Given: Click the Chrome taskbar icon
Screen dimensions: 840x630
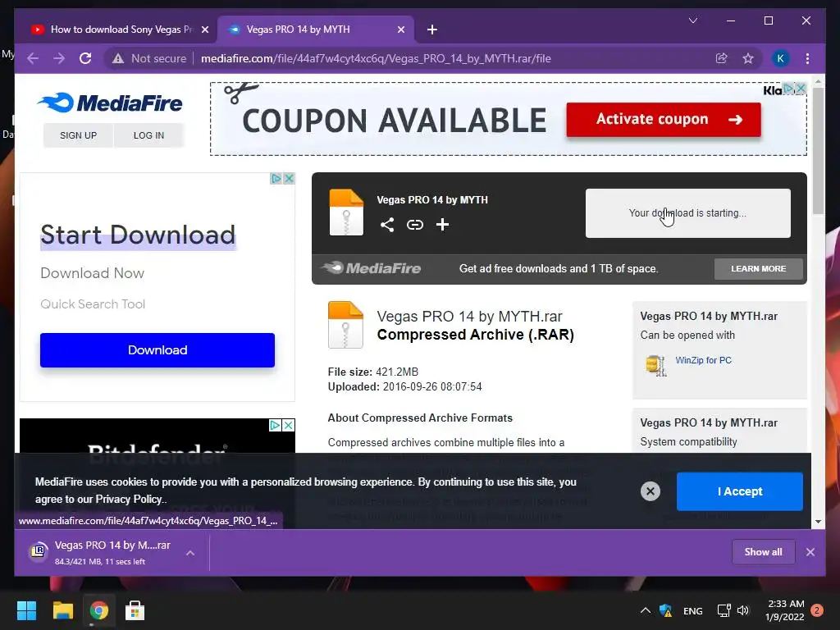Looking at the screenshot, I should tap(98, 610).
